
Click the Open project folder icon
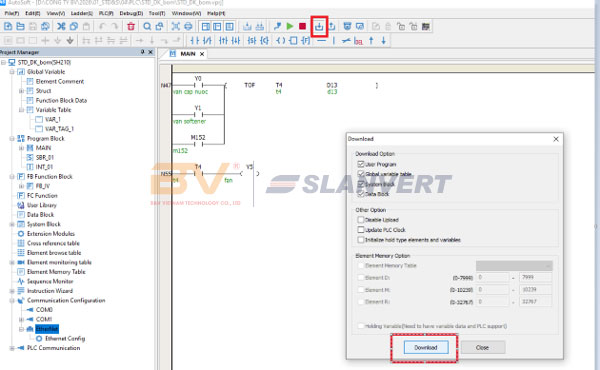pos(20,26)
